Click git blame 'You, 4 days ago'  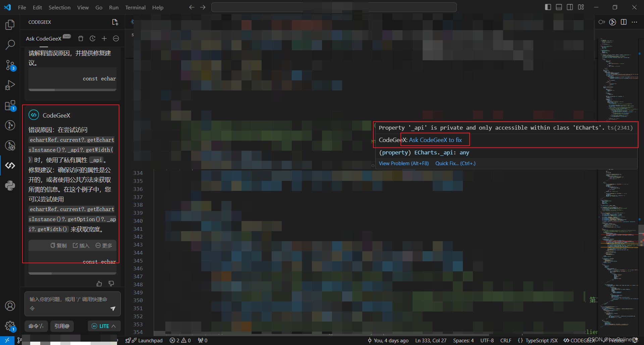click(x=388, y=340)
